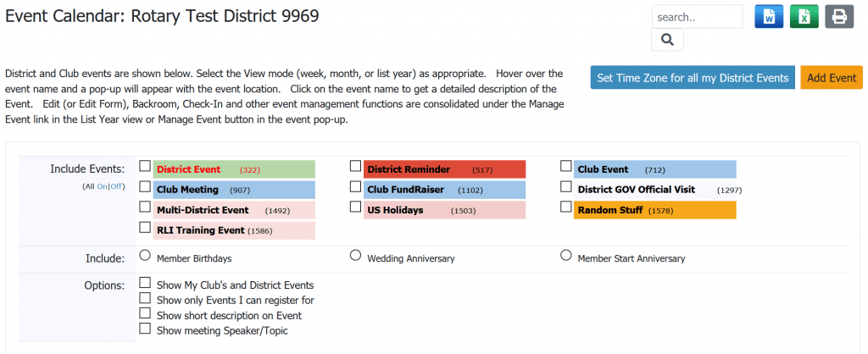The image size is (868, 354).
Task: Tick the Random Stuff checkbox
Action: pos(565,207)
